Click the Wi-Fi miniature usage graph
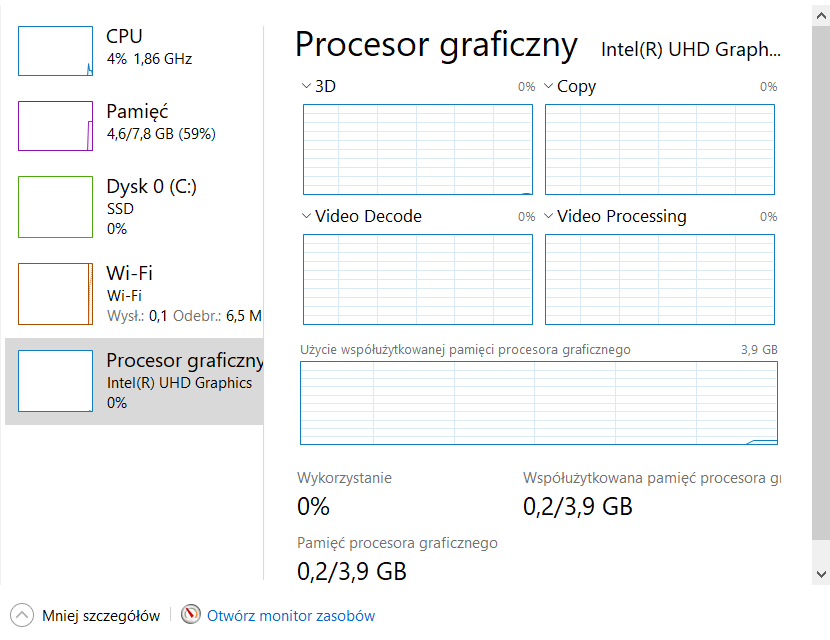 (x=55, y=293)
